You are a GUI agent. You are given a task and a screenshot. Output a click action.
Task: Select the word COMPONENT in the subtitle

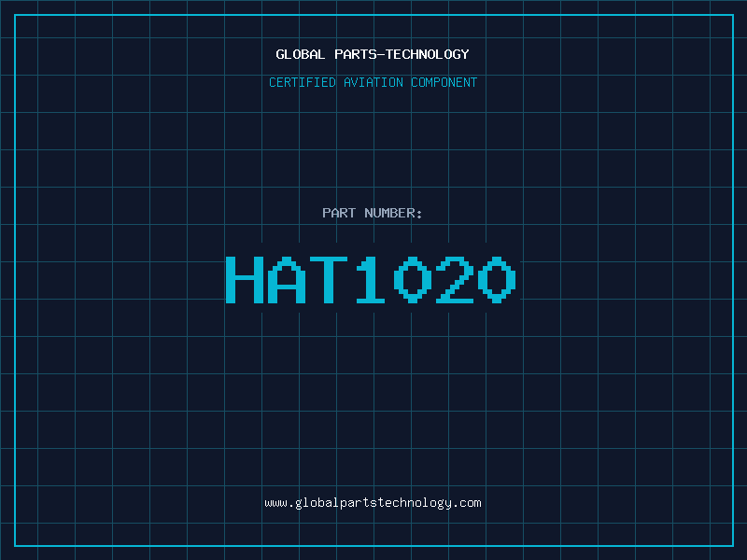(x=444, y=83)
